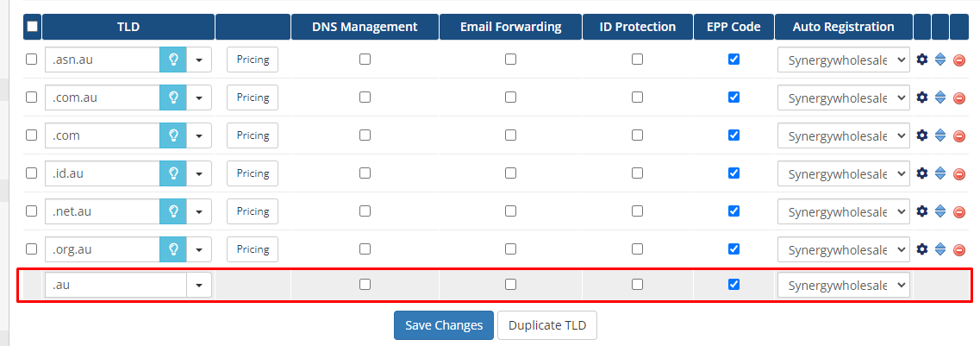Expand the TLD dropdown arrow for .id.au

pos(199,173)
